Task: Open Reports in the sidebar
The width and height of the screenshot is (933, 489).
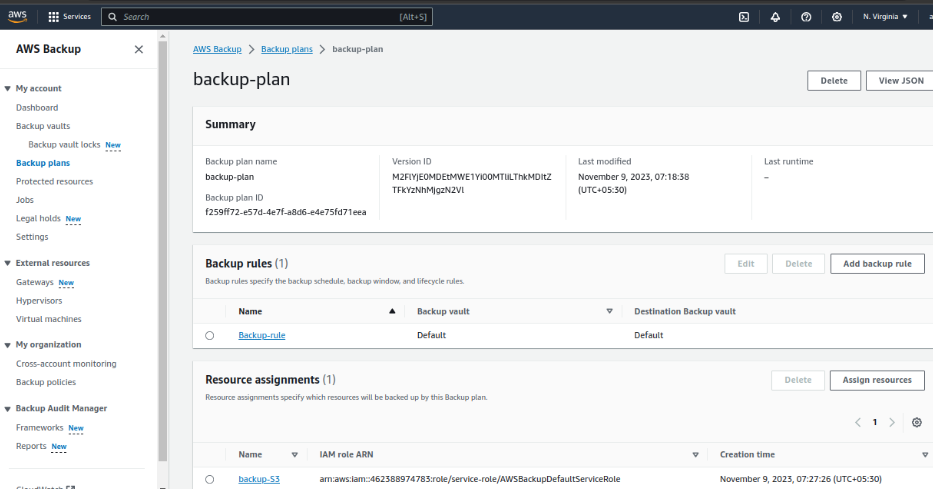Action: [x=31, y=446]
